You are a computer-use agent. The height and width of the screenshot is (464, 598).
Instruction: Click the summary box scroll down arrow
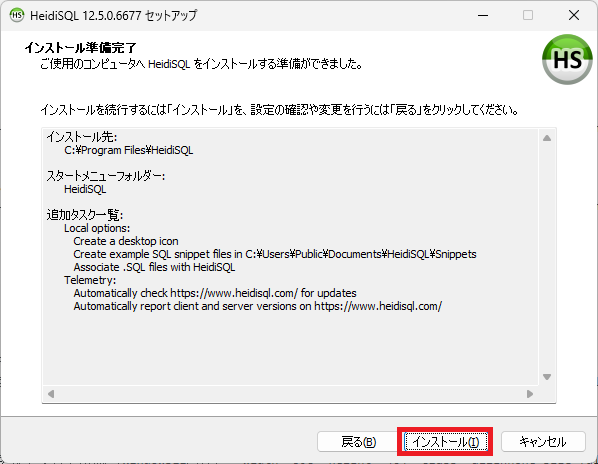[547, 377]
